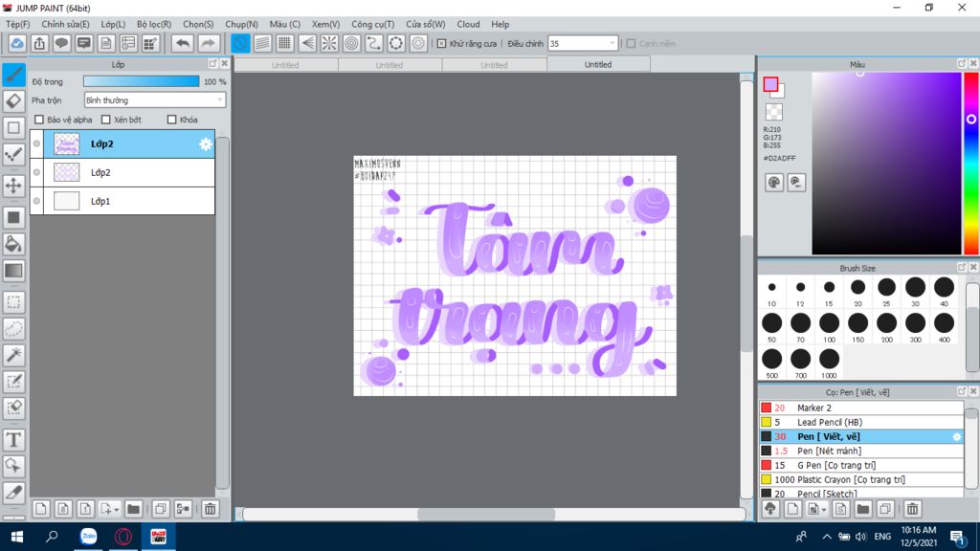Image resolution: width=980 pixels, height=551 pixels.
Task: Open the Windows Start menu
Action: [17, 537]
